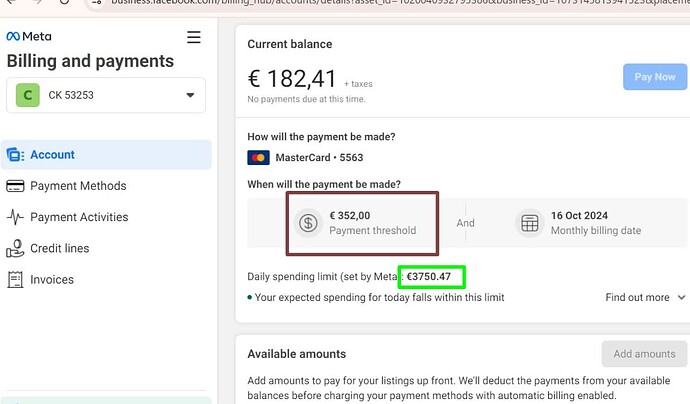Click the monthly billing calendar icon
Viewport: 690px width, 404px height.
point(529,223)
